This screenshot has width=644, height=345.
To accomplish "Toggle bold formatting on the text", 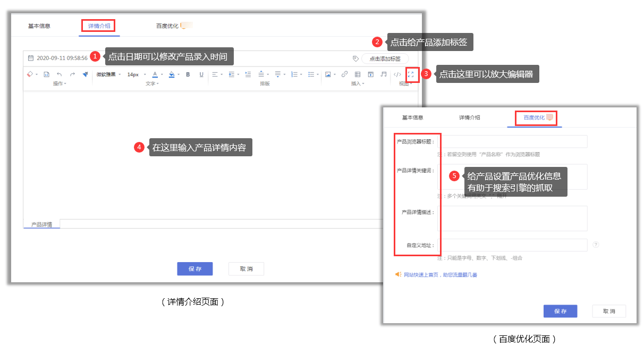I will [188, 75].
